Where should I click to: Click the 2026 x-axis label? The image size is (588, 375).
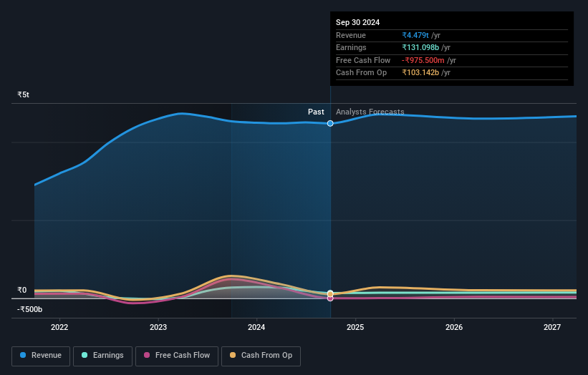tap(454, 328)
